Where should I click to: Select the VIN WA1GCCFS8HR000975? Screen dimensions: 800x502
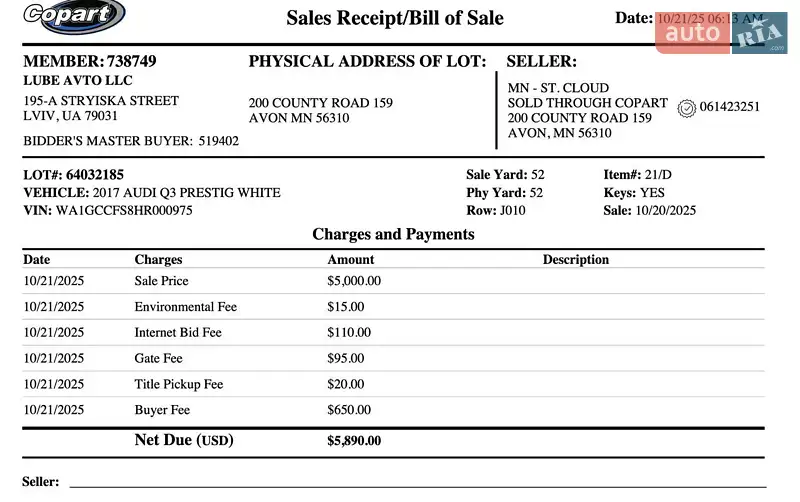[124, 211]
